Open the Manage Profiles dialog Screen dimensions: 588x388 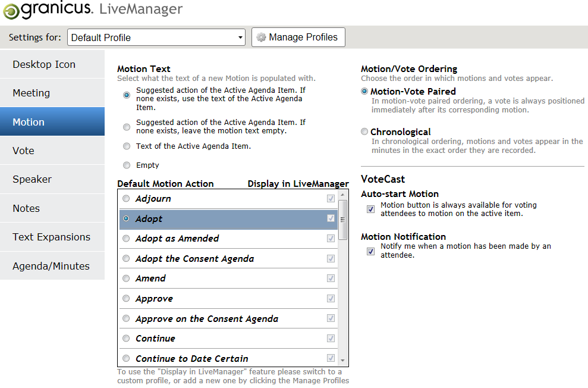point(298,37)
